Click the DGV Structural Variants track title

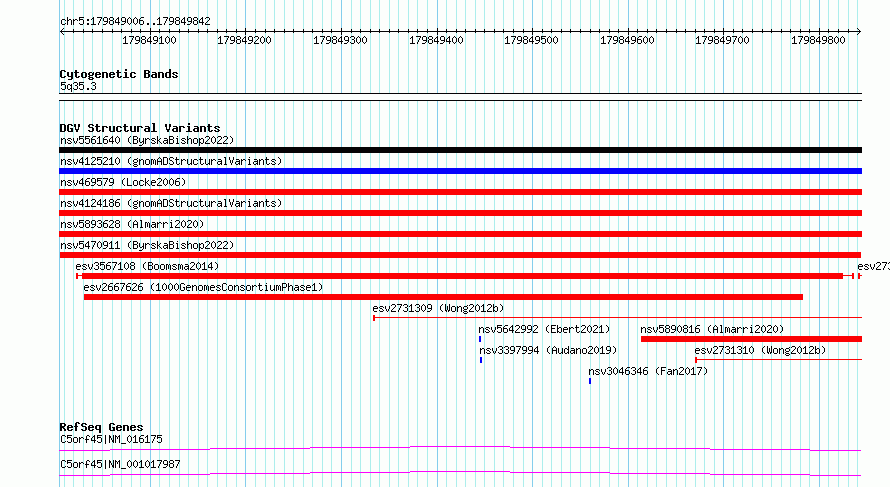click(x=140, y=128)
